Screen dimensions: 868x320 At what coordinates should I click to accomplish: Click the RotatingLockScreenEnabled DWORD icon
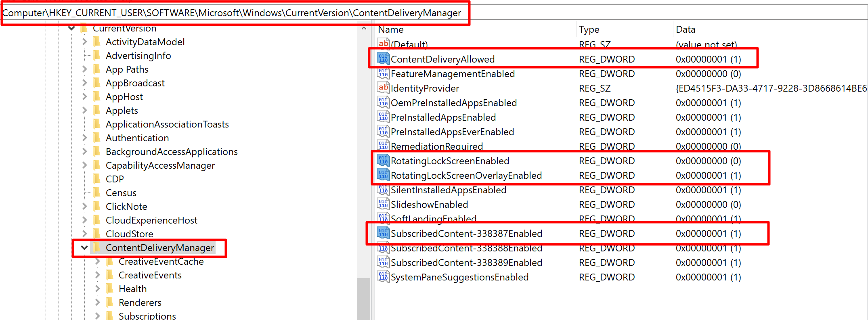coord(383,161)
